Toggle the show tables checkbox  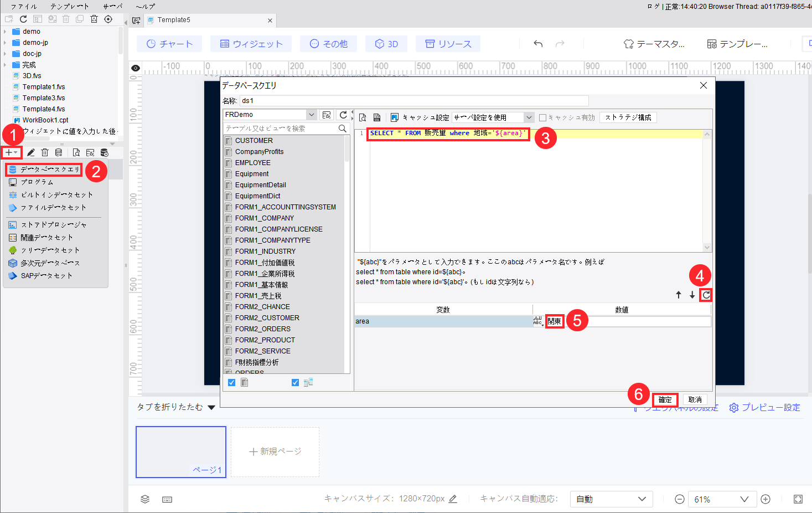(231, 382)
